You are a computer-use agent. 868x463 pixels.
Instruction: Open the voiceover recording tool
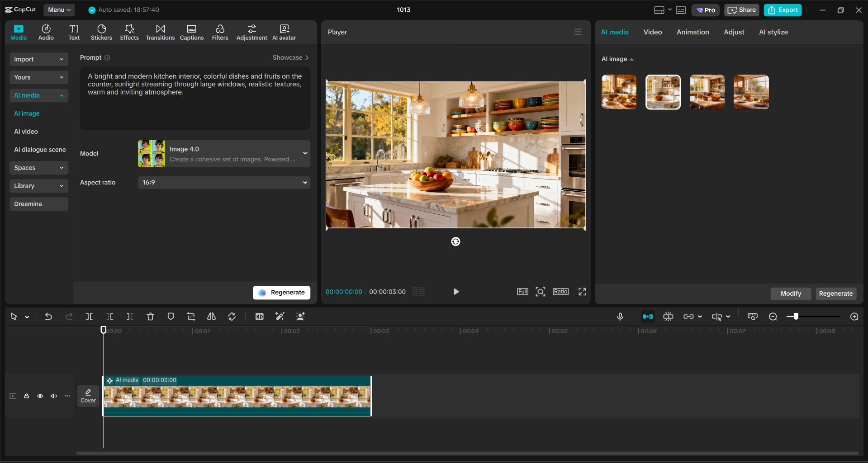[620, 317]
